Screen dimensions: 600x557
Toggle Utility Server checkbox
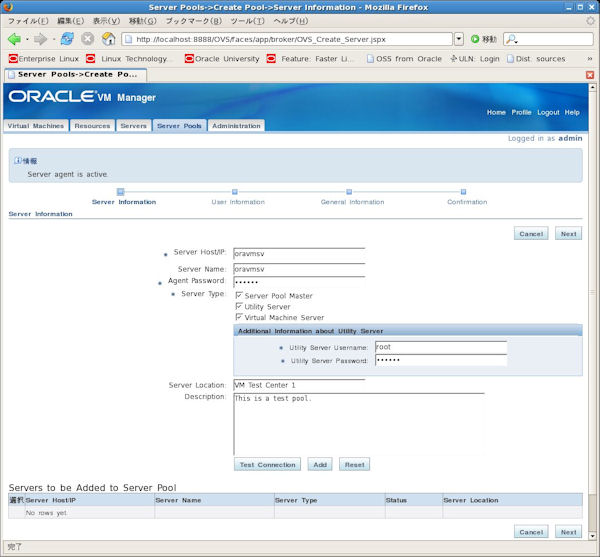click(239, 306)
